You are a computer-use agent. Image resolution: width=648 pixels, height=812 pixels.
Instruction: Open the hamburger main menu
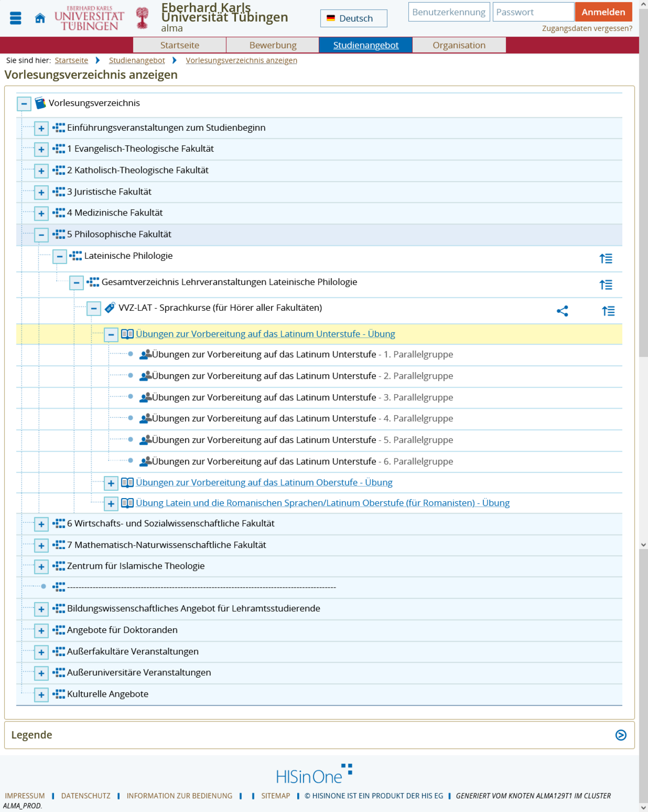pos(15,19)
